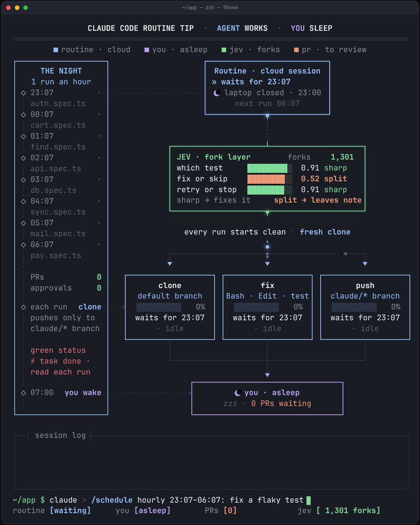Image resolution: width=420 pixels, height=525 pixels.
Task: Click the THE NIGHT panel heading
Action: (61, 71)
